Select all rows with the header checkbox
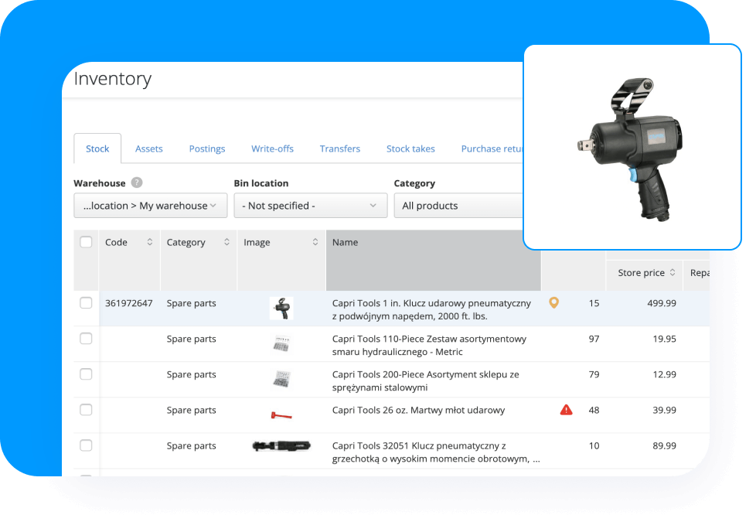Viewport: 756px width, 532px height. [86, 241]
